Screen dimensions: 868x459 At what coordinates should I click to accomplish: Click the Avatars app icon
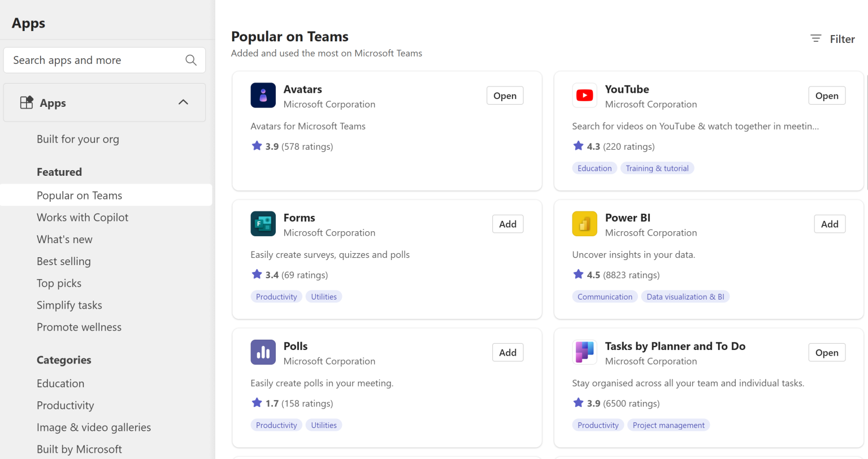(x=262, y=95)
